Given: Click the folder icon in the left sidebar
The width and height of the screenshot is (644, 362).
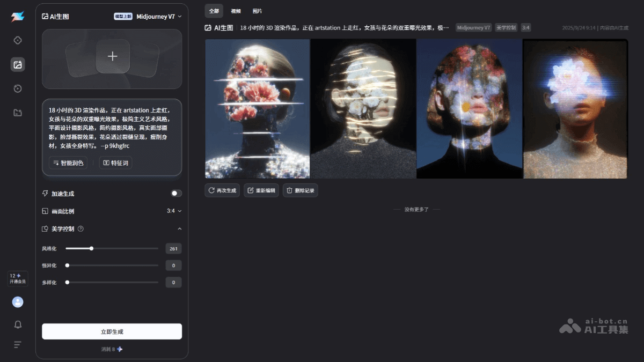Looking at the screenshot, I should pos(17,113).
